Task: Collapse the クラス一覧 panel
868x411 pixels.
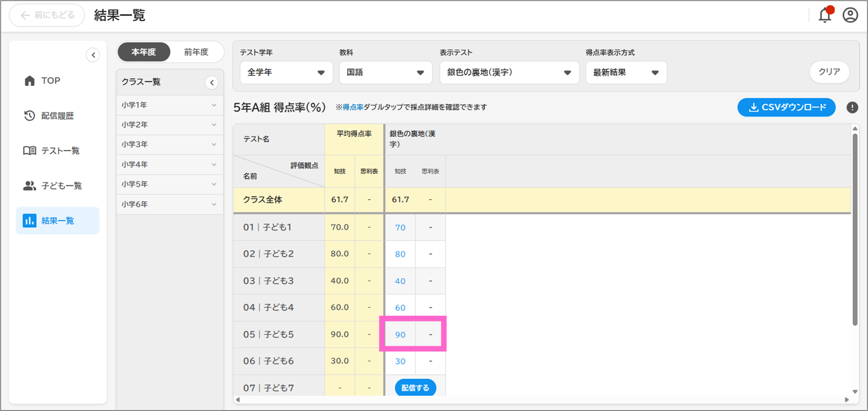Action: (212, 83)
